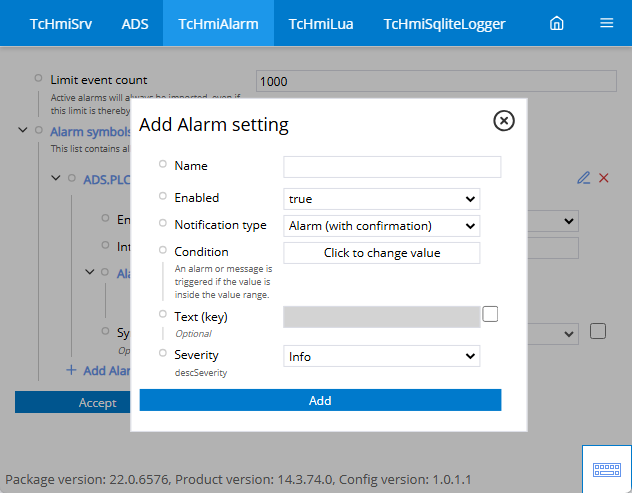
Task: Collapse the ADS.PLC tree node
Action: [x=56, y=178]
